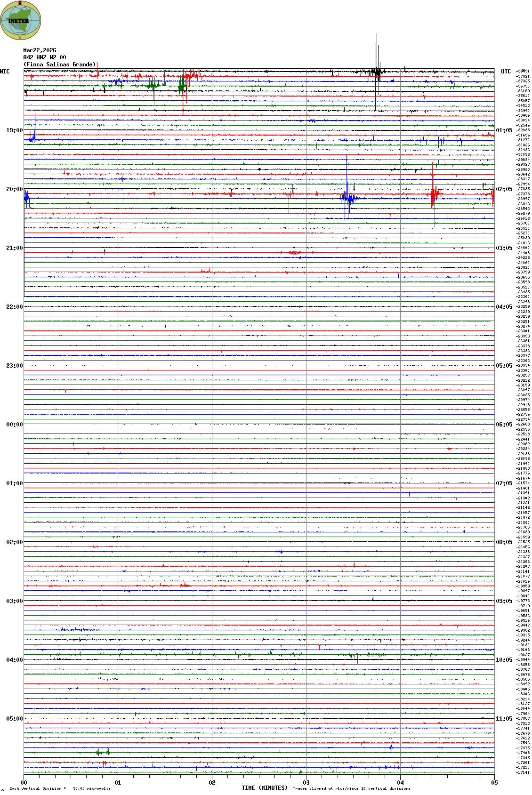Select the NIC local time label
532x795 pixels.
click(5, 72)
